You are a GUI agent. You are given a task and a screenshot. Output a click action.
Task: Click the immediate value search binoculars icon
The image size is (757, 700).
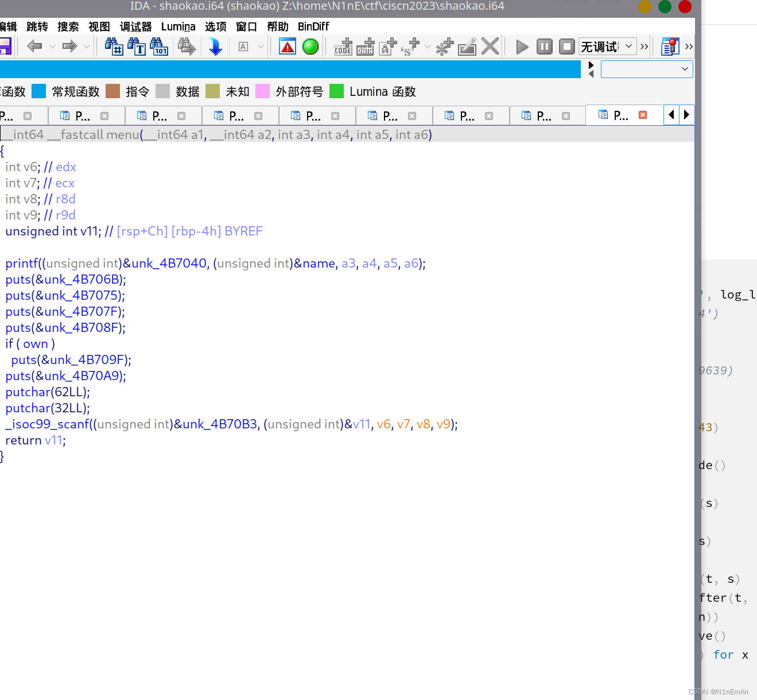tap(114, 46)
